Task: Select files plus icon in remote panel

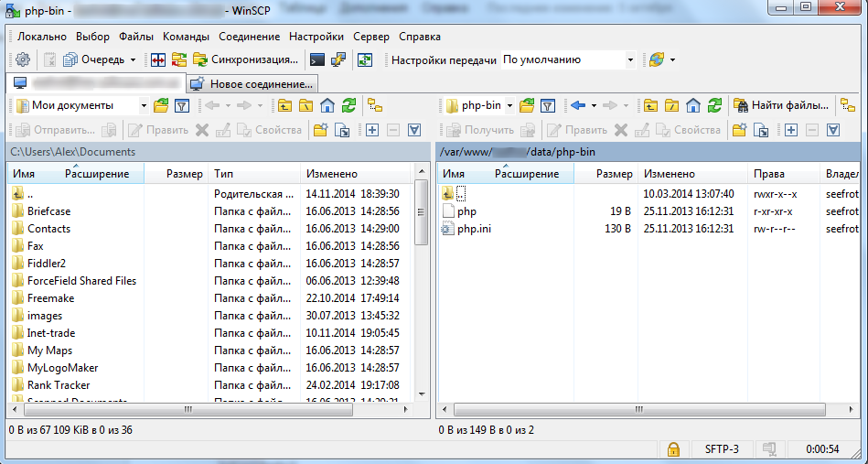Action: click(791, 130)
